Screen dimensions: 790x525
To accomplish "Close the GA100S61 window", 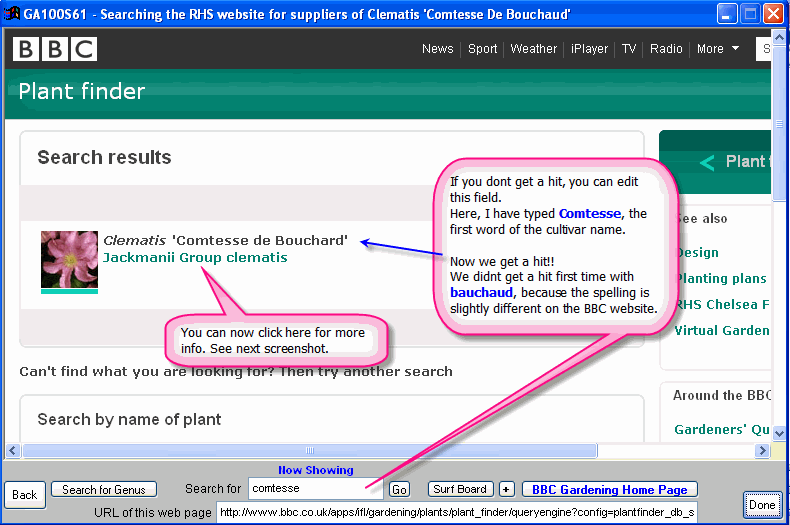I will (773, 14).
